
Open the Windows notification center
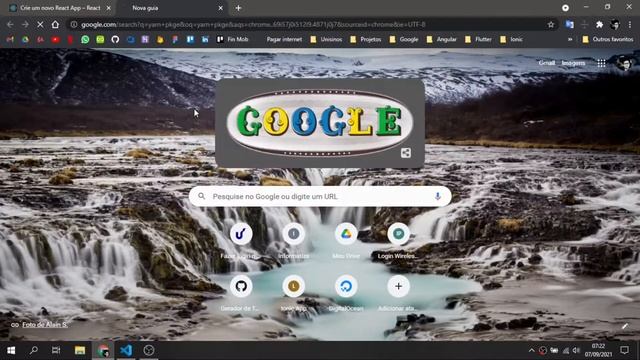coord(624,350)
